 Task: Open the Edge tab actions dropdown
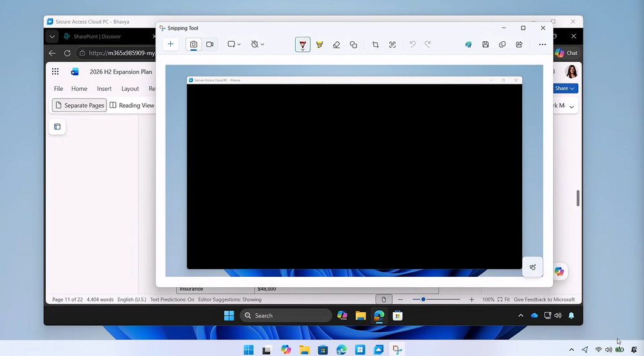pyautogui.click(x=52, y=37)
